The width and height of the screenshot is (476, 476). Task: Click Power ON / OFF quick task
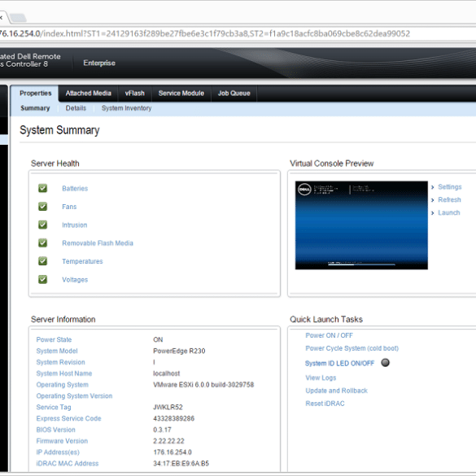[329, 335]
